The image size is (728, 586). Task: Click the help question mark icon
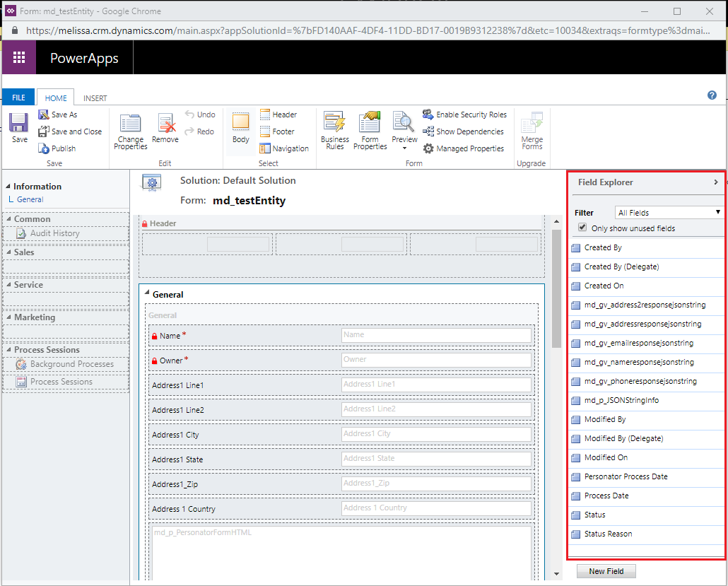coord(712,95)
